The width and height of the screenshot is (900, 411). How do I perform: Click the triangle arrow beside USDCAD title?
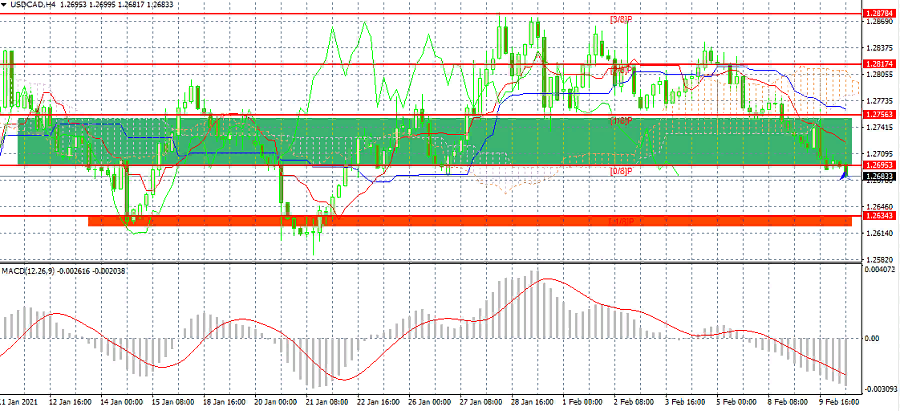(x=5, y=6)
